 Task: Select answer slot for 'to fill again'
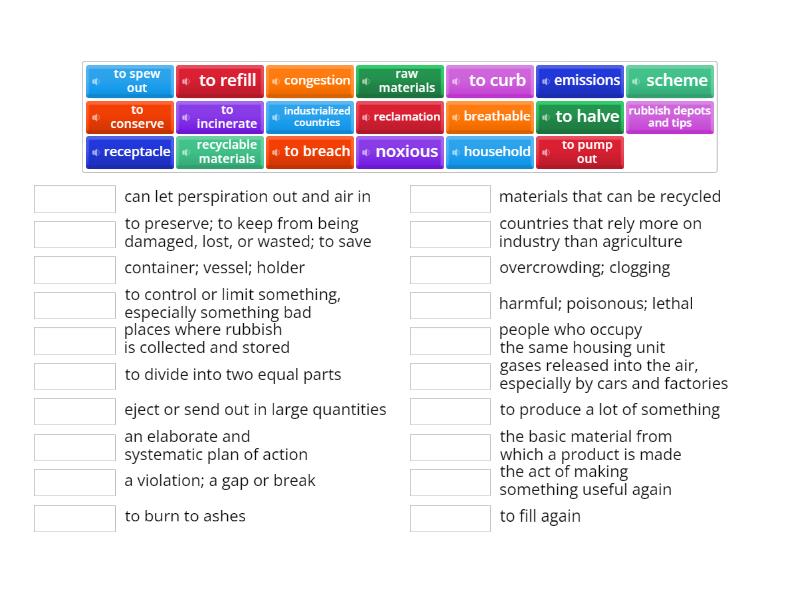pyautogui.click(x=450, y=518)
